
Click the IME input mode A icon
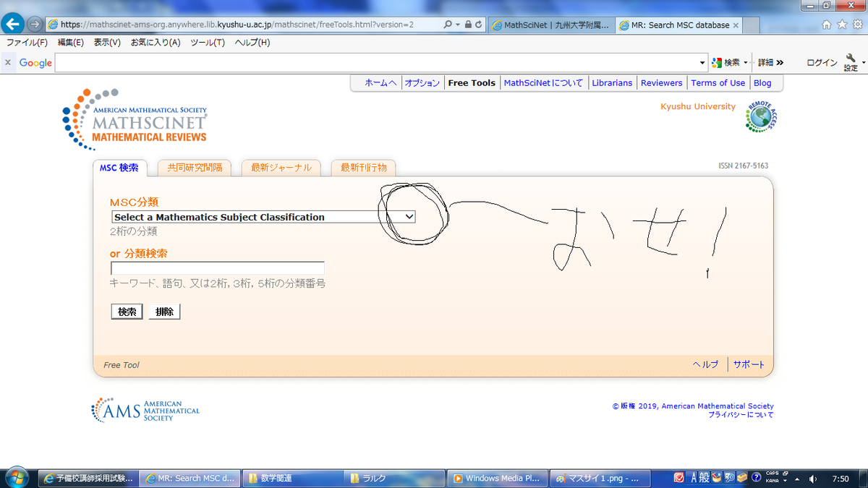coord(693,478)
